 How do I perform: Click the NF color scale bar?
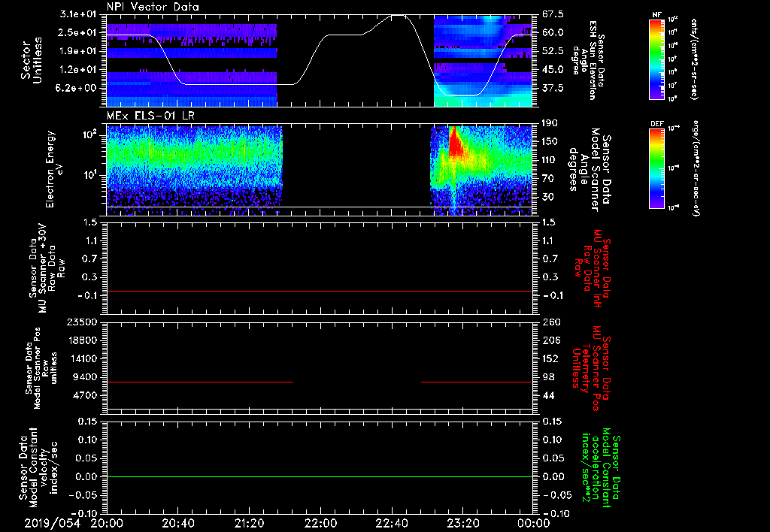click(656, 59)
